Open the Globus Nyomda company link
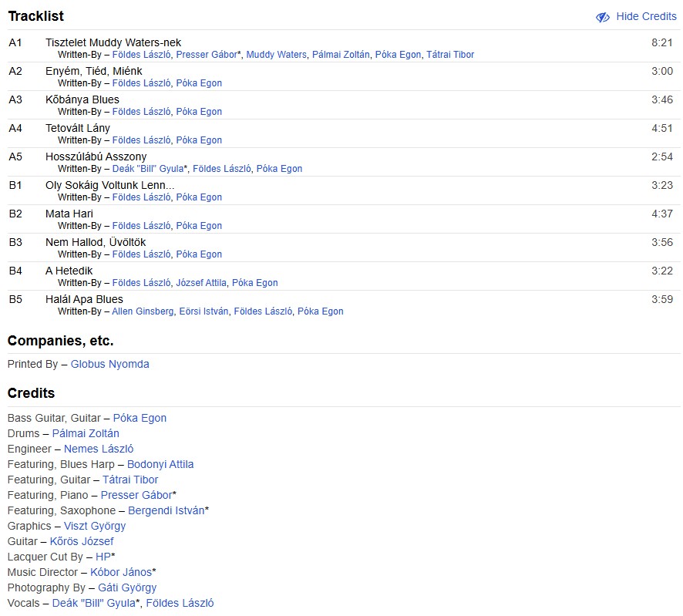 pos(109,364)
